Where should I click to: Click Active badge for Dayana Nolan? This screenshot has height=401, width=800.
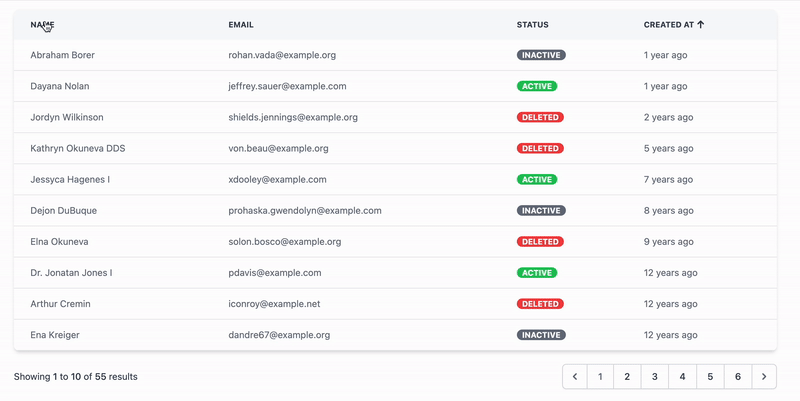coord(537,87)
